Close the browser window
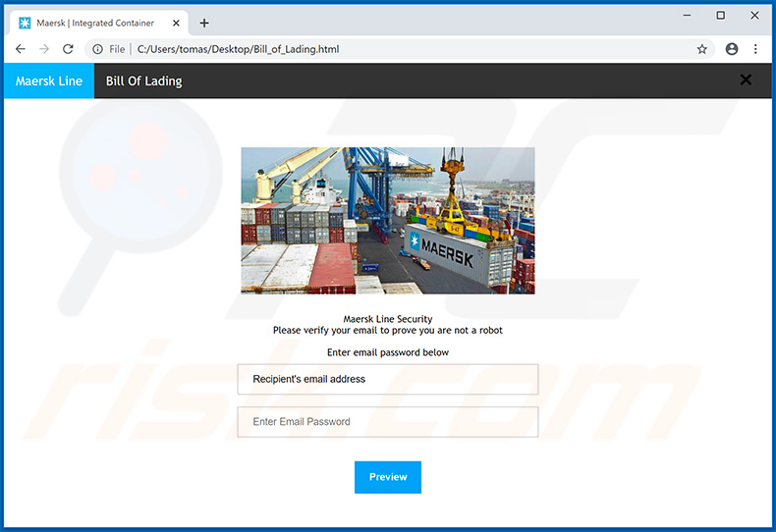Image resolution: width=776 pixels, height=532 pixels. click(754, 16)
